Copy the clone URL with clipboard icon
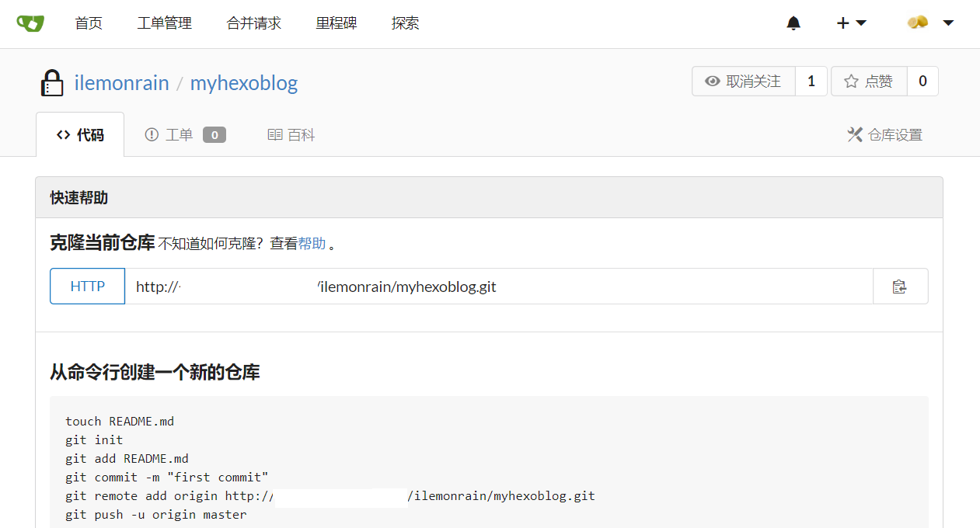Viewport: 980px width, 528px height. coord(900,287)
